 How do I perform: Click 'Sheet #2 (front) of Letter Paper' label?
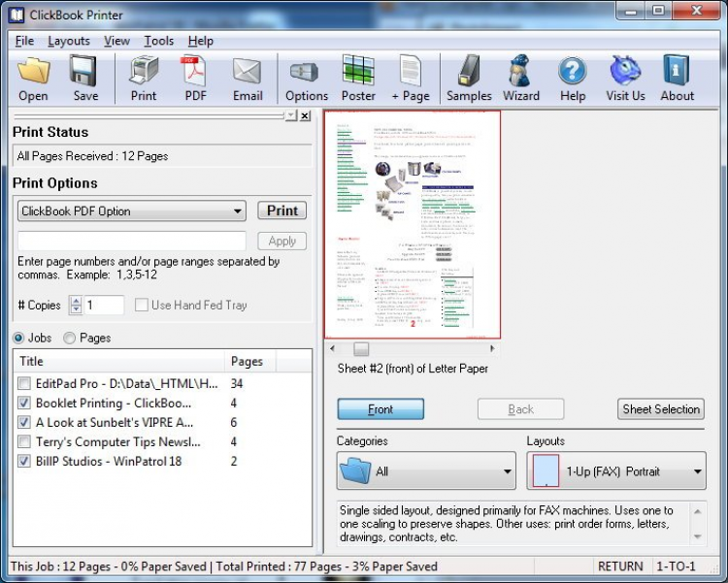coord(413,369)
